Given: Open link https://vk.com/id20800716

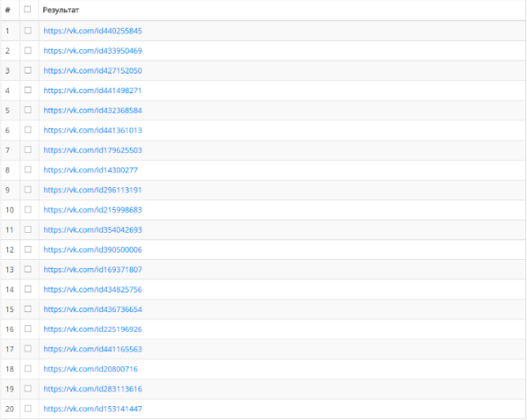Looking at the screenshot, I should pos(90,369).
